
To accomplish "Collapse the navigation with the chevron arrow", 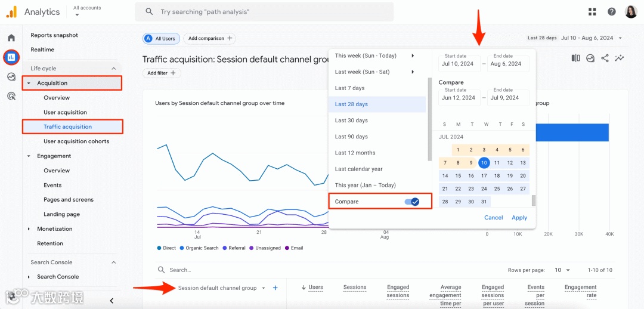I will pyautogui.click(x=112, y=301).
